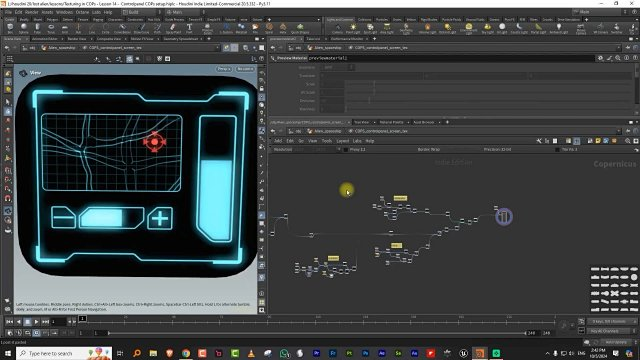Toggle the Tile Fit checkbox
Image resolution: width=640 pixels, height=360 pixels.
pos(557,149)
